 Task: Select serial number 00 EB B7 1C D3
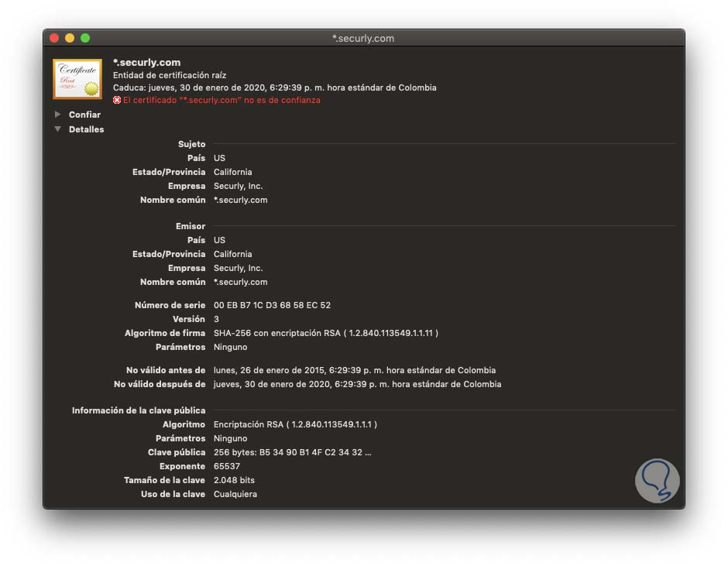coord(272,306)
